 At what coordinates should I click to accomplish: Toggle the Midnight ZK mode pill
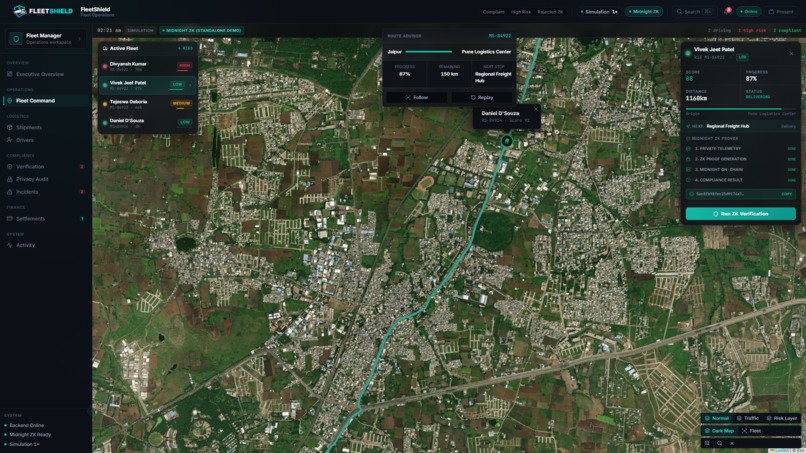coord(644,11)
